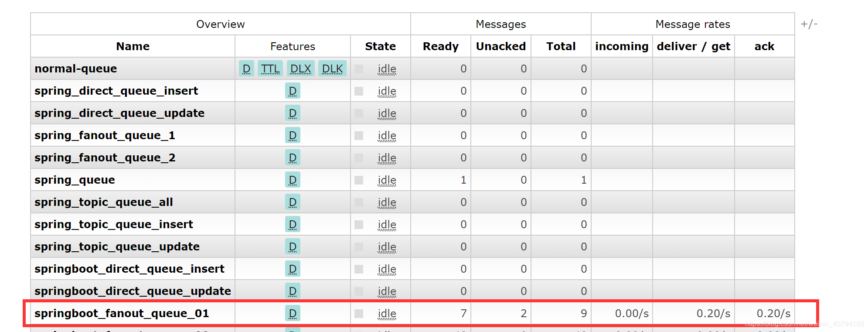The image size is (868, 332).
Task: Click the D badge for spring_fanout_queue_1
Action: [x=293, y=135]
